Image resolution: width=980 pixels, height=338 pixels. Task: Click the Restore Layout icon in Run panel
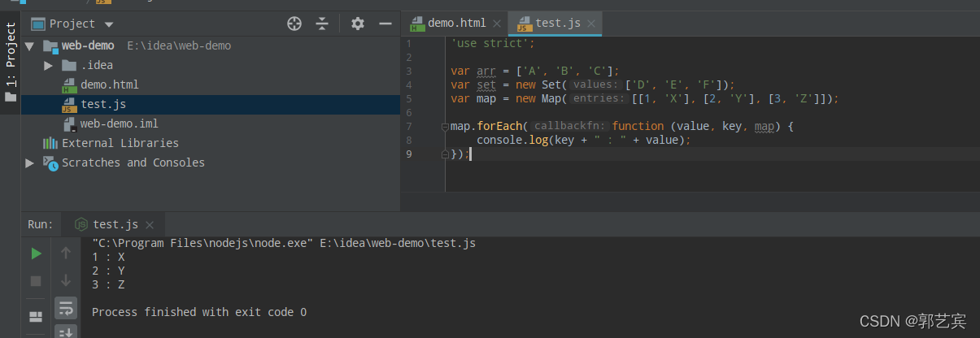click(36, 317)
